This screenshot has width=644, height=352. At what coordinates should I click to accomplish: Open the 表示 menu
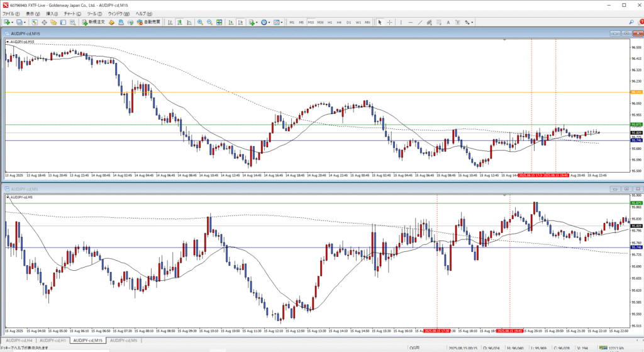point(33,14)
